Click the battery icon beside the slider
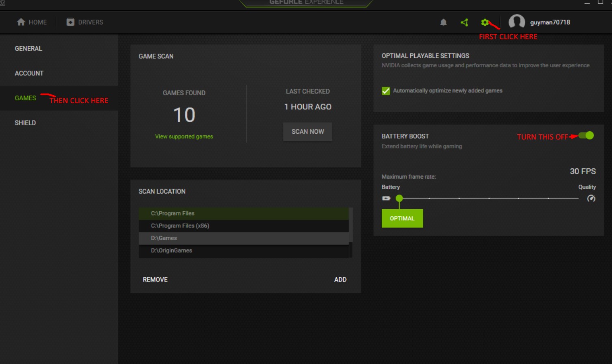Screen dimensions: 612x364 (x=386, y=199)
